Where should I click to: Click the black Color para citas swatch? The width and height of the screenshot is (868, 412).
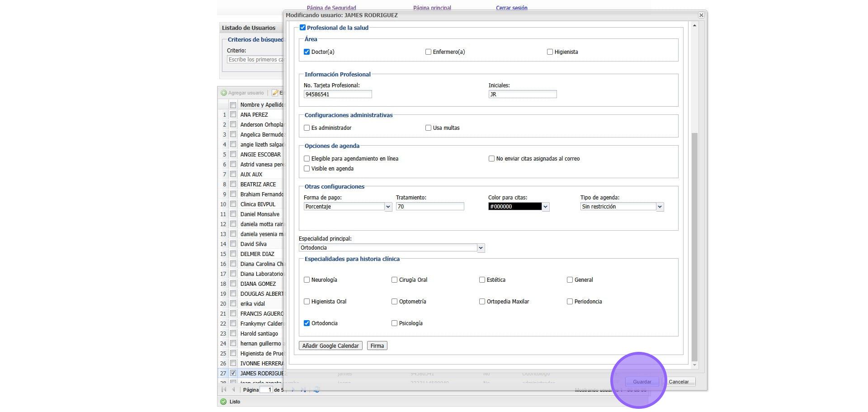tap(514, 207)
